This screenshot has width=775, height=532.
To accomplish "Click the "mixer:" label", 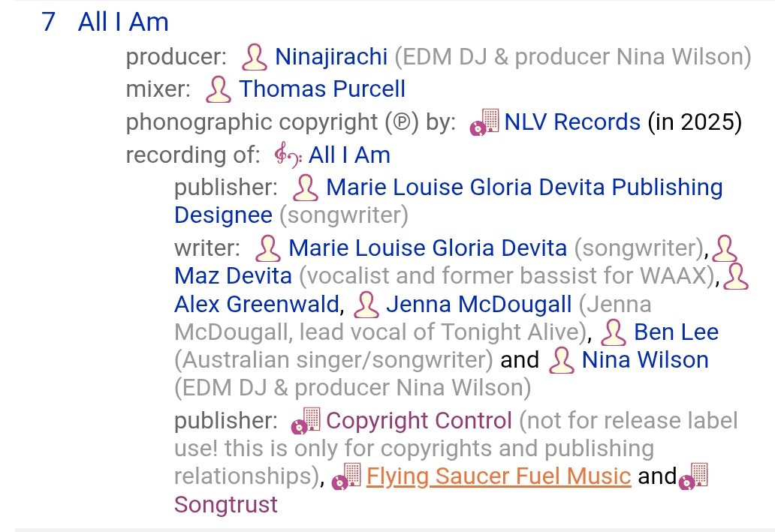I will [x=158, y=89].
